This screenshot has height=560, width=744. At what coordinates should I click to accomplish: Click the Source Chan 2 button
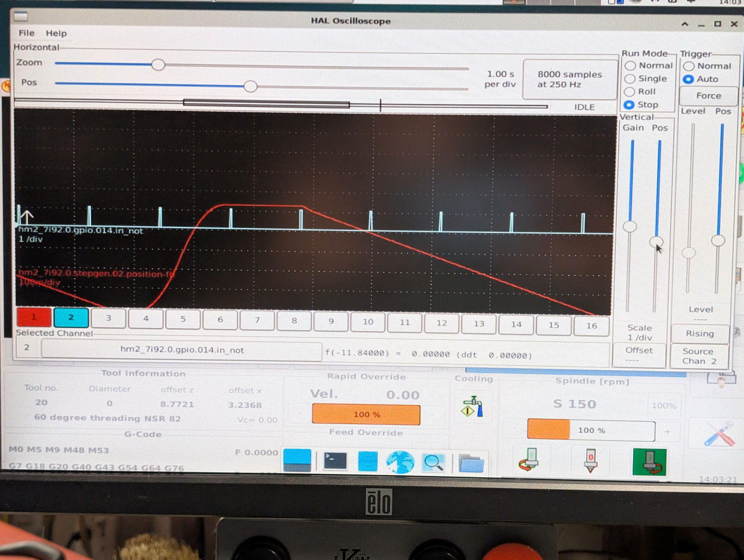699,356
